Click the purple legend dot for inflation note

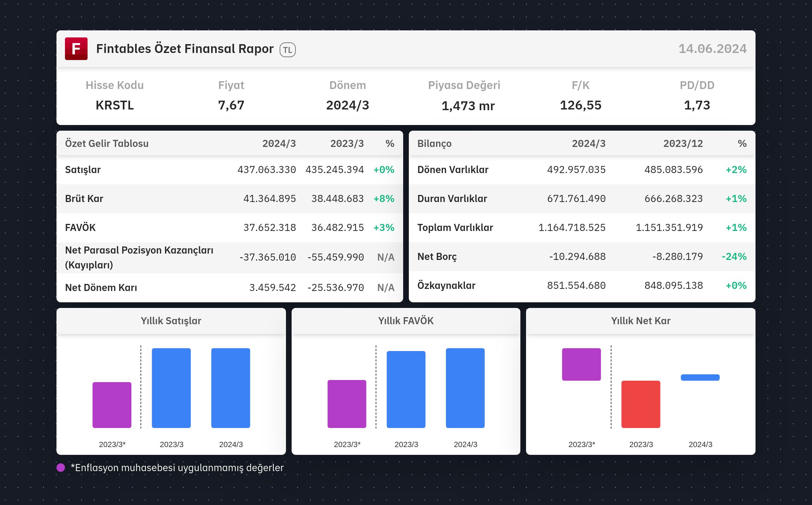pyautogui.click(x=61, y=468)
